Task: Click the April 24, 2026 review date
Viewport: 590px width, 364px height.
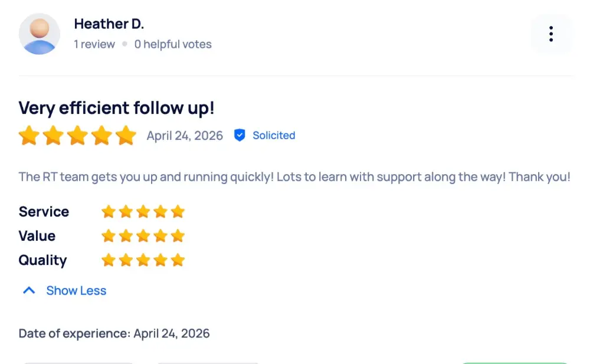Action: click(184, 136)
